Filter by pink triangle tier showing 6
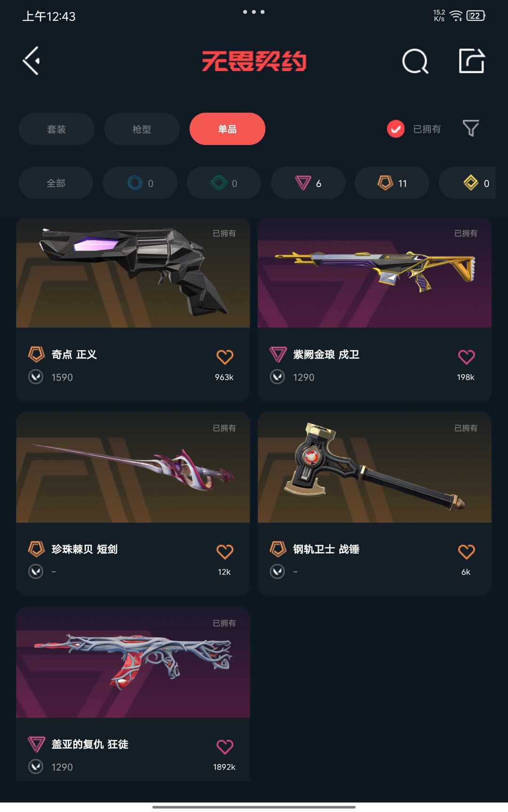508x812 pixels. coord(308,183)
